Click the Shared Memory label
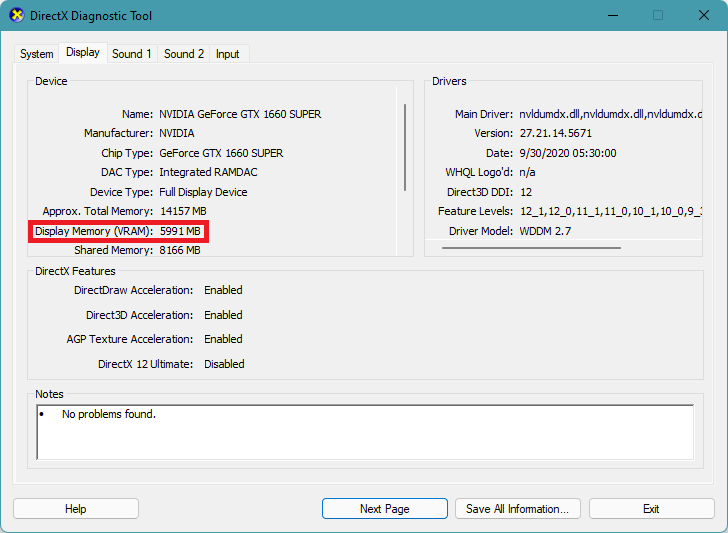This screenshot has width=728, height=533. pyautogui.click(x=113, y=250)
